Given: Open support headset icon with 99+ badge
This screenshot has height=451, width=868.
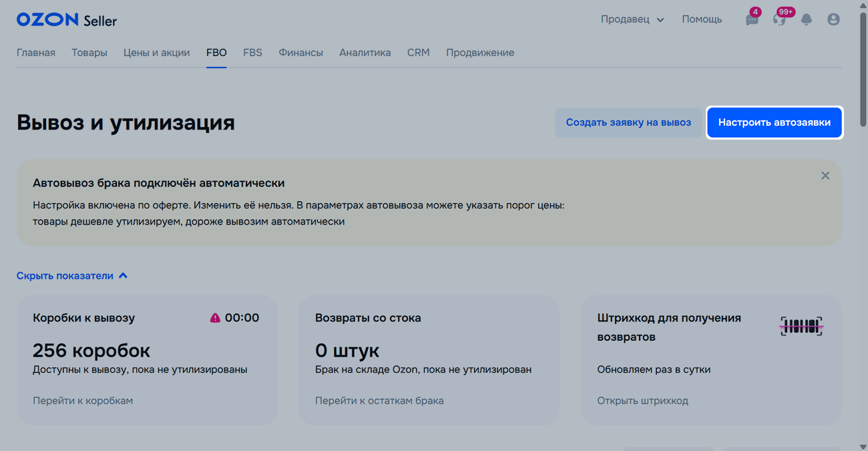Looking at the screenshot, I should [779, 19].
